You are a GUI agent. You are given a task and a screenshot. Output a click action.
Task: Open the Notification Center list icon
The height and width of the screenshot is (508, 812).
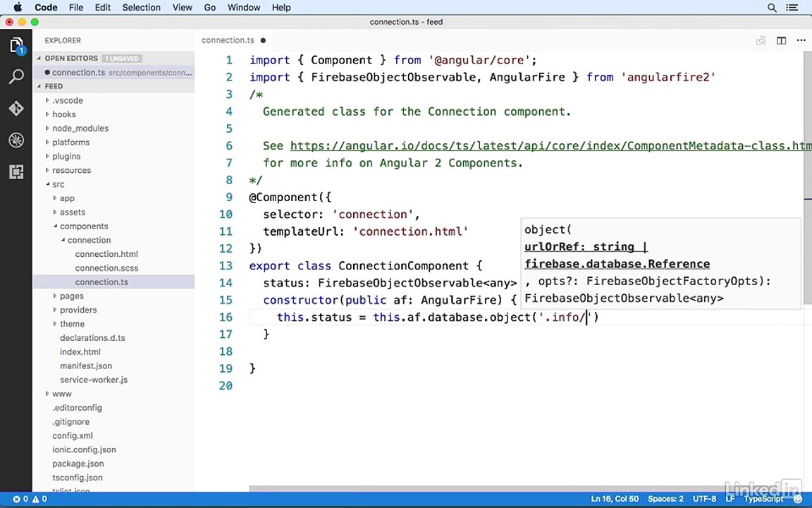(x=792, y=7)
